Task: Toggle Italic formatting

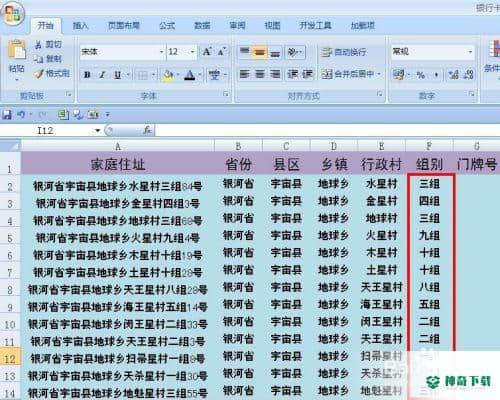Action: (103, 75)
